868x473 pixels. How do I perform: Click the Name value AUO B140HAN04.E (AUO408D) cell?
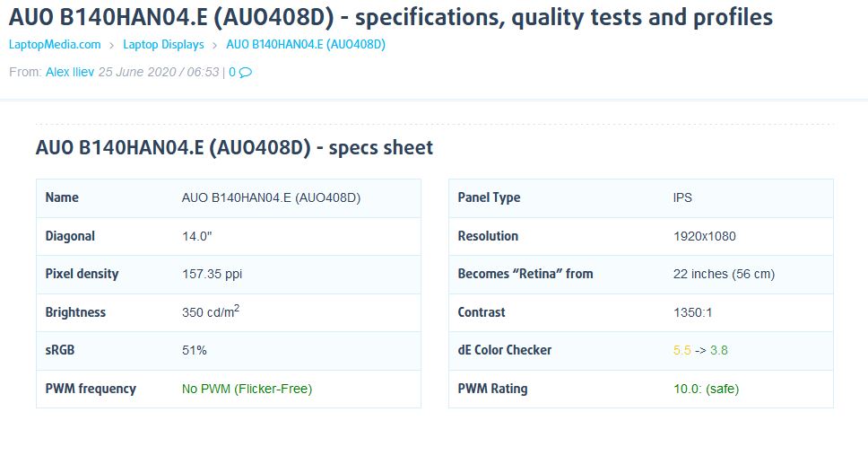click(x=271, y=197)
